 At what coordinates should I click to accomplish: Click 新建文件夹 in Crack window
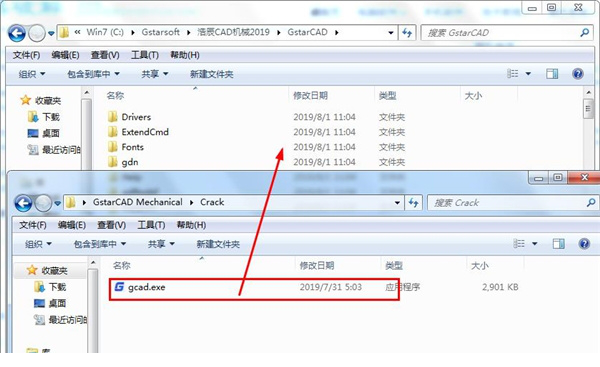pyautogui.click(x=218, y=244)
